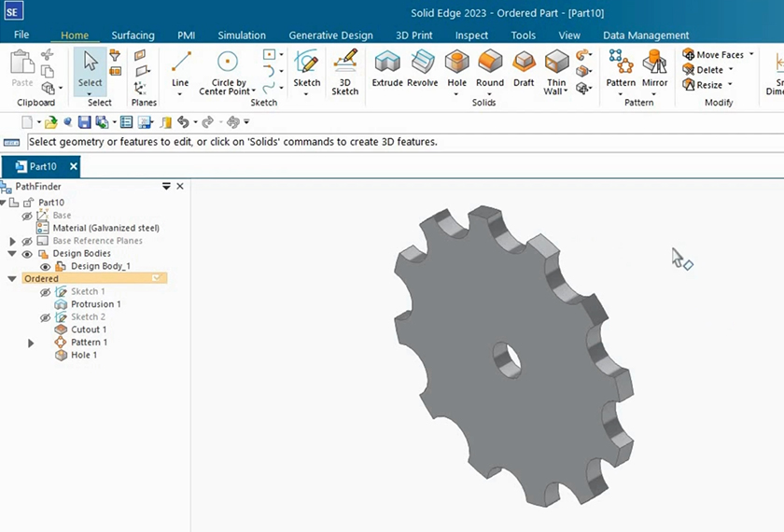Click the Move Faces button

click(713, 55)
